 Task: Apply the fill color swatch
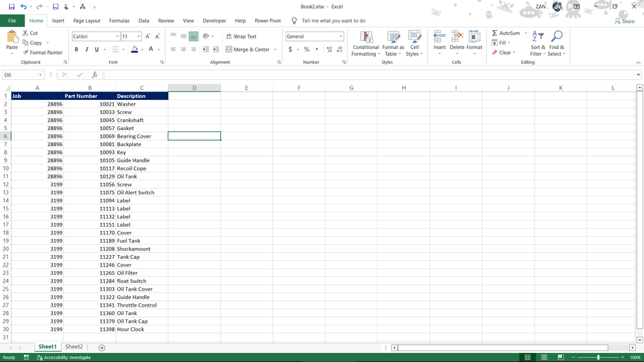[x=134, y=49]
